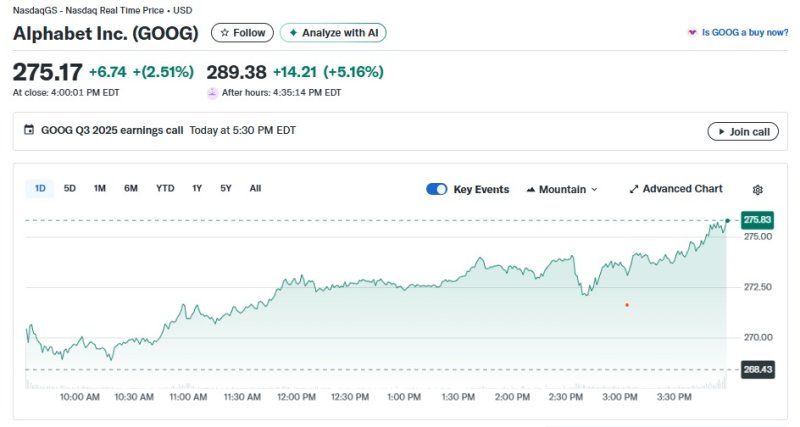
Task: Click the star icon in Follow button
Action: 224,33
